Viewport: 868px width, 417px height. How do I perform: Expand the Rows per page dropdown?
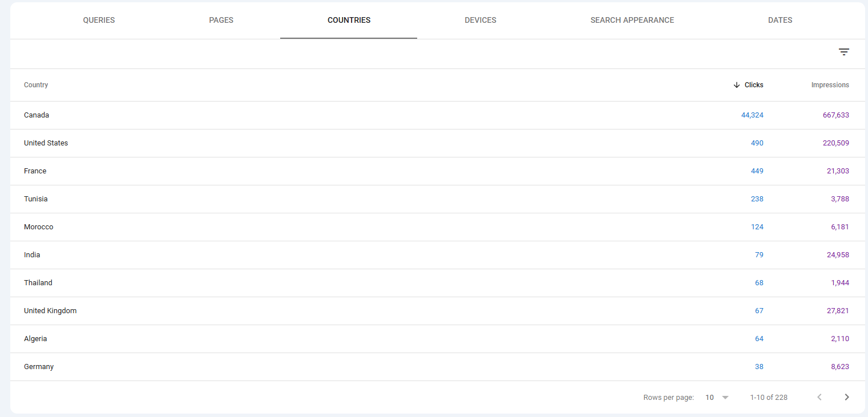coord(717,397)
